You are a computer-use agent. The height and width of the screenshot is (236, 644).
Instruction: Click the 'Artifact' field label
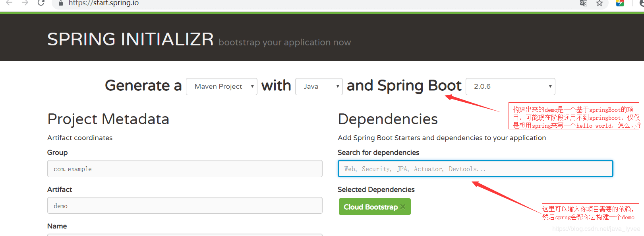pos(60,189)
